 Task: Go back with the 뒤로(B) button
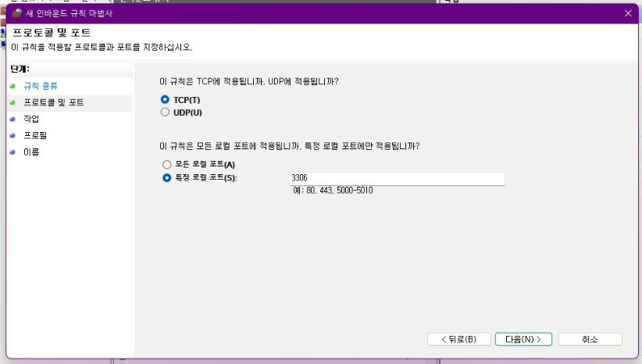[459, 339]
